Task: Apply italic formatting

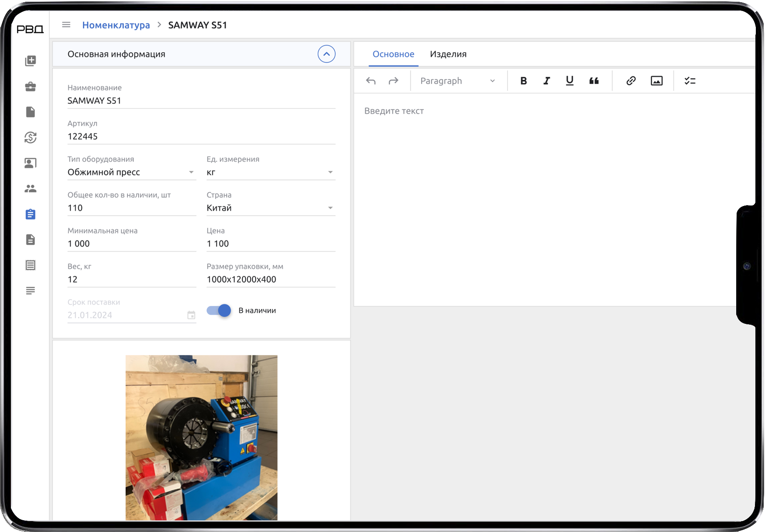Action: [x=546, y=81]
